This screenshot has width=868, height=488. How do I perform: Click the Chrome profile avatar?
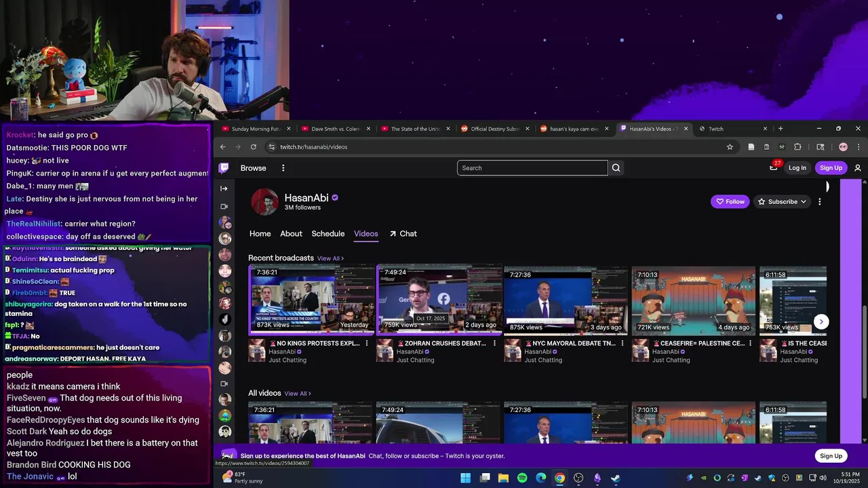843,147
